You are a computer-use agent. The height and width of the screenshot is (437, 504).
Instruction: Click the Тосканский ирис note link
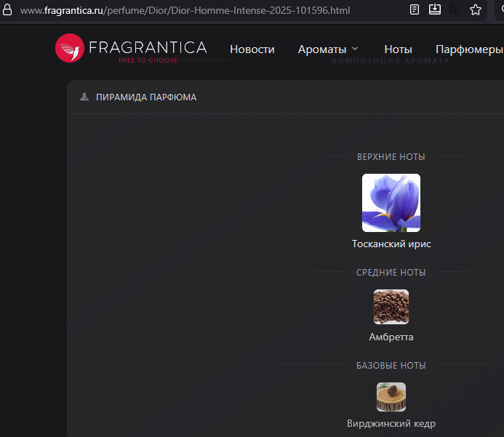point(391,244)
